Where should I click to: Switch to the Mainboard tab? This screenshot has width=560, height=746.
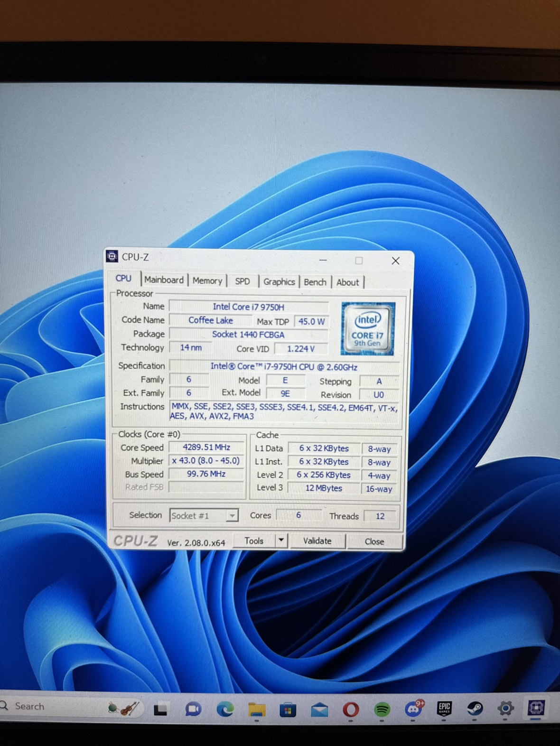click(x=164, y=280)
